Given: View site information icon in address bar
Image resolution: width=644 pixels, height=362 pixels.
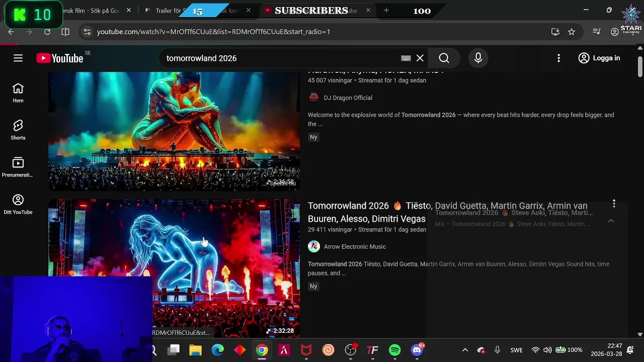Looking at the screenshot, I should tap(87, 32).
